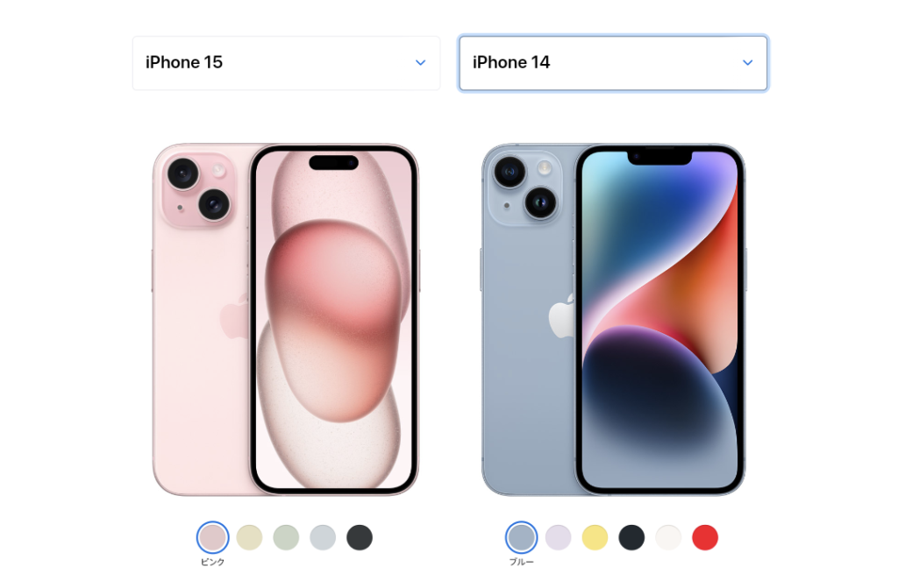Select the purple iPhone 14 color swatch

click(558, 537)
